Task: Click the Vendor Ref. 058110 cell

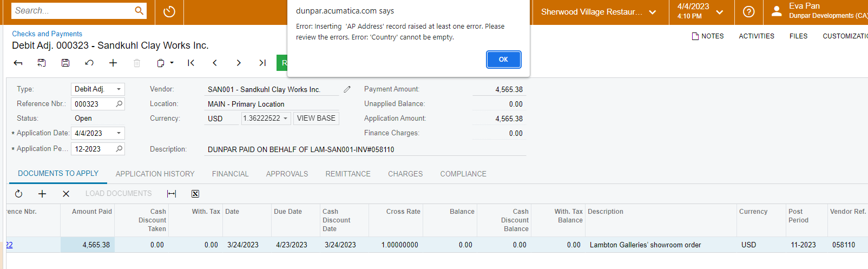Action: pyautogui.click(x=847, y=245)
